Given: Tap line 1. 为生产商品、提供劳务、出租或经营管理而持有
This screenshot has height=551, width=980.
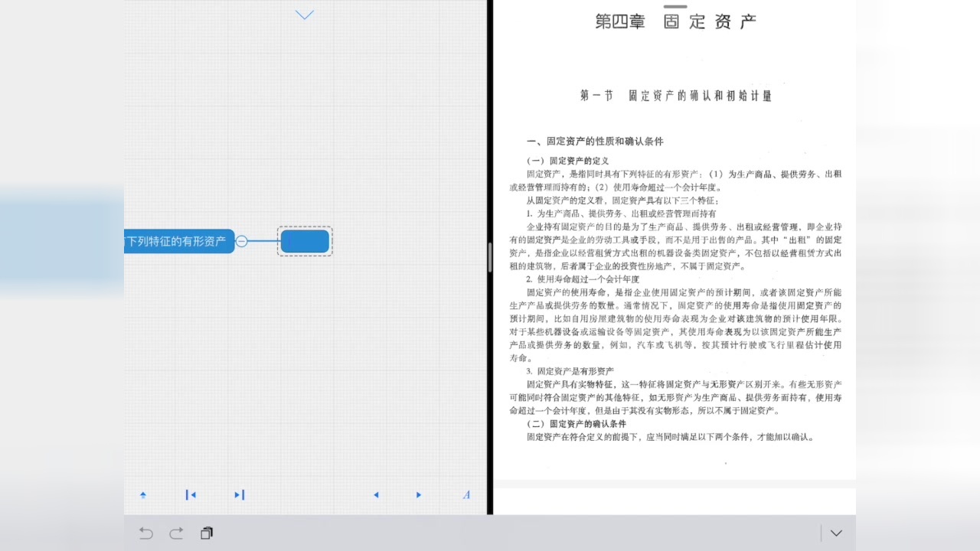Looking at the screenshot, I should click(621, 214).
